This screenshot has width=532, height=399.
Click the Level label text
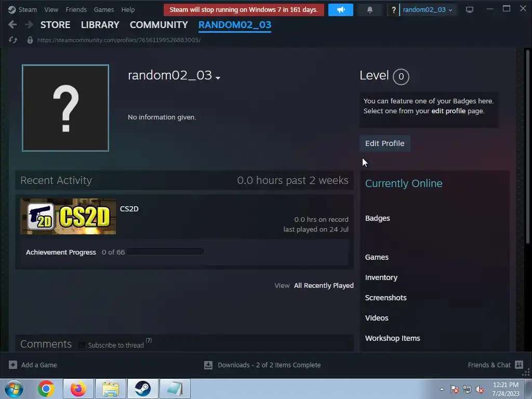click(x=374, y=75)
